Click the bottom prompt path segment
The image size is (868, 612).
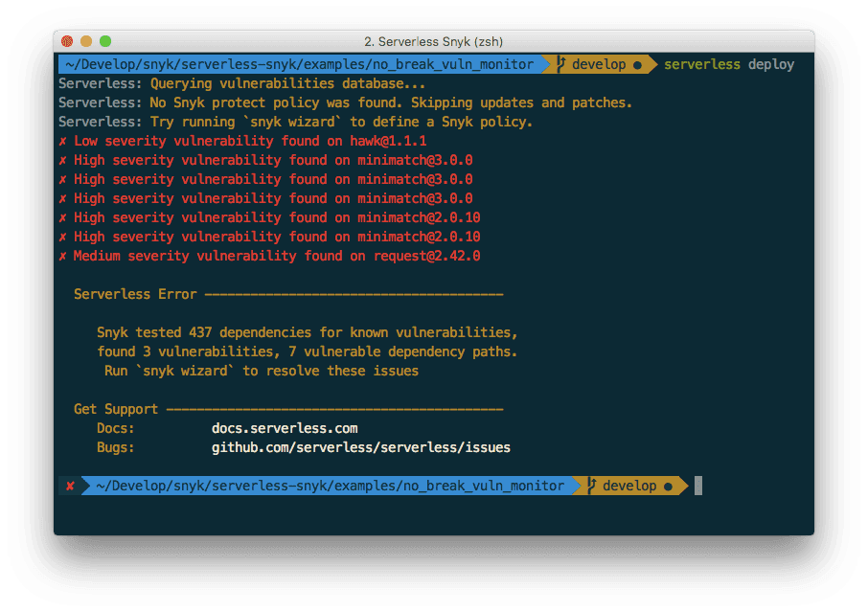331,486
